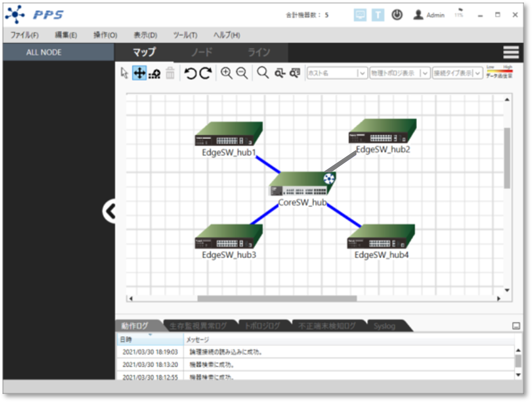This screenshot has width=532, height=402.
Task: Click the 11% usage indicator in title bar
Action: (459, 13)
